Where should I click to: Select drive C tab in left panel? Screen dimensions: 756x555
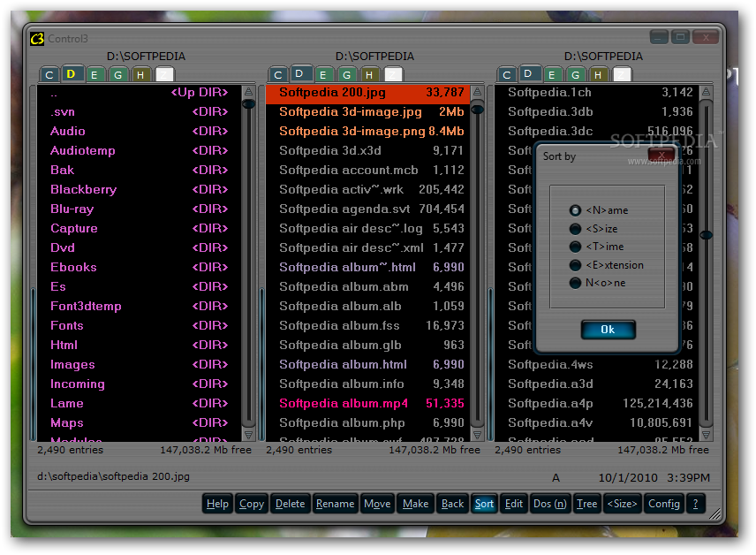49,75
